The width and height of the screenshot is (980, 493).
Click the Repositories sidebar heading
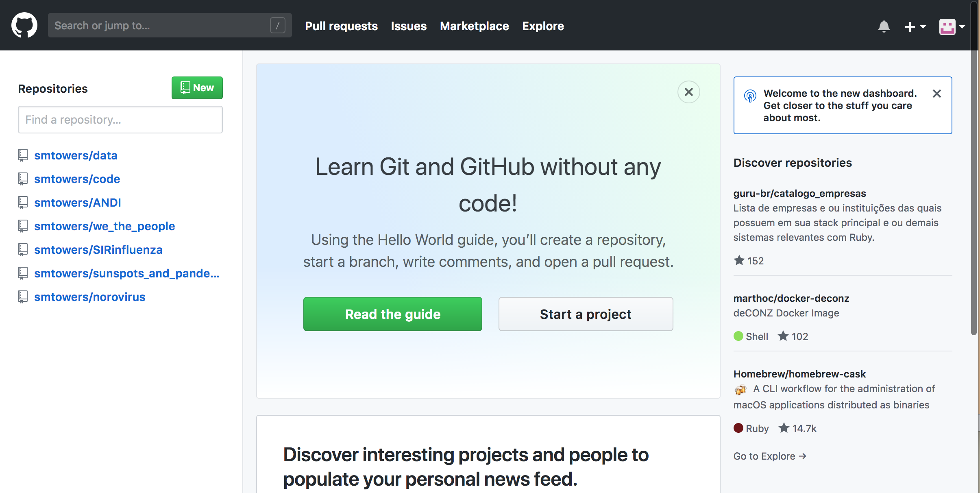pos(53,89)
